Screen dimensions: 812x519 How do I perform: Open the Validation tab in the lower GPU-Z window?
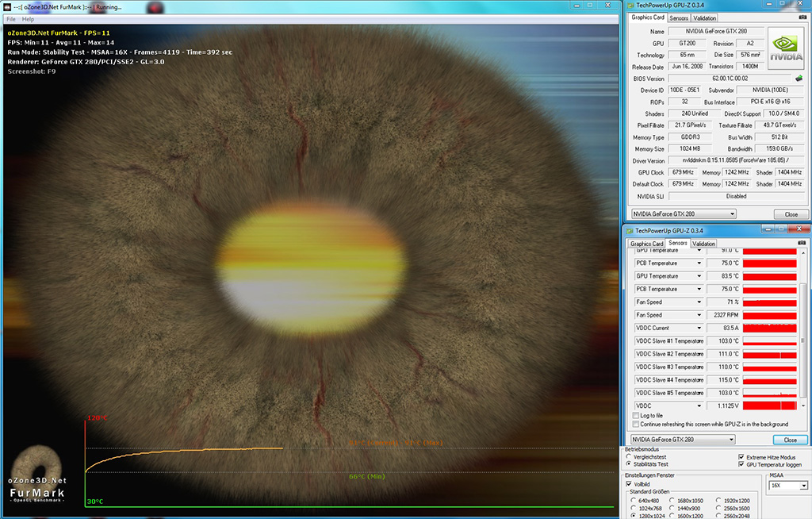pyautogui.click(x=704, y=244)
